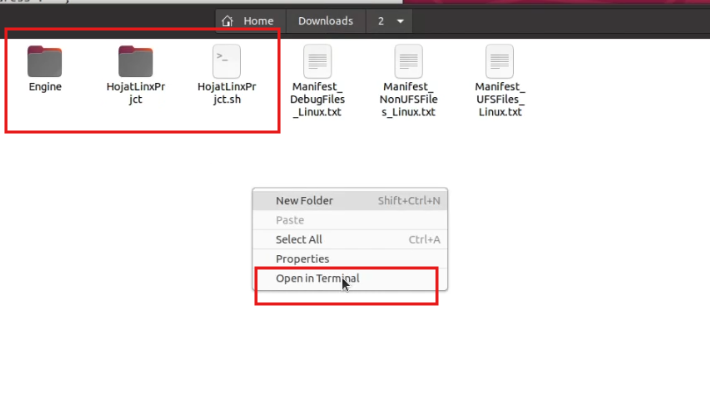Select the Engine folder icon
Image resolution: width=710 pixels, height=396 pixels.
(x=44, y=62)
